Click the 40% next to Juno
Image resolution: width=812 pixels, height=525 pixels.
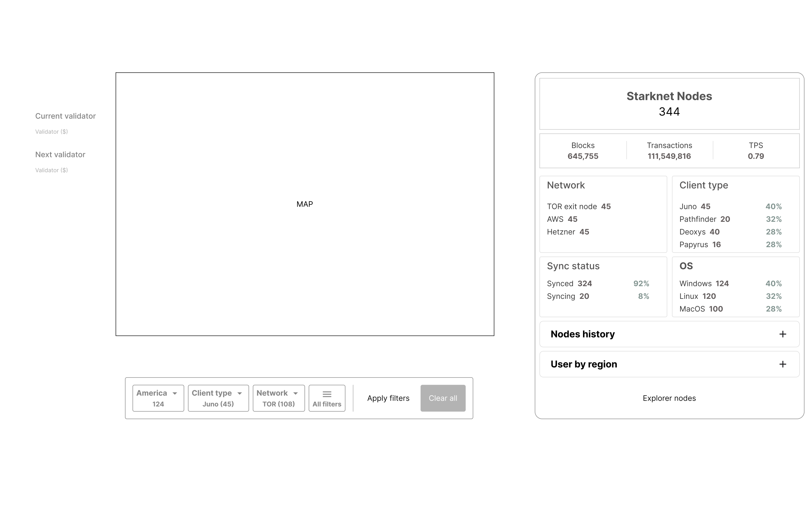773,206
